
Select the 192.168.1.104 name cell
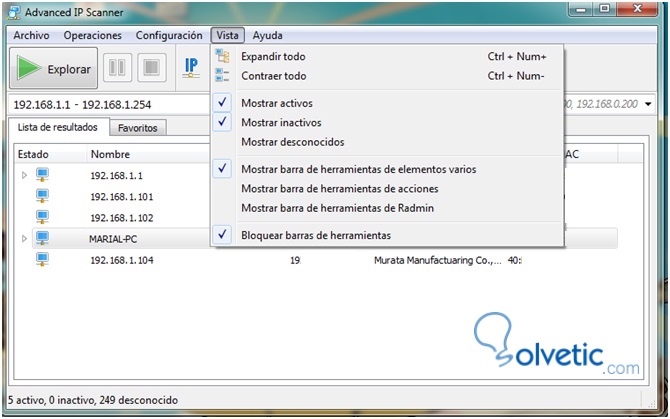122,260
